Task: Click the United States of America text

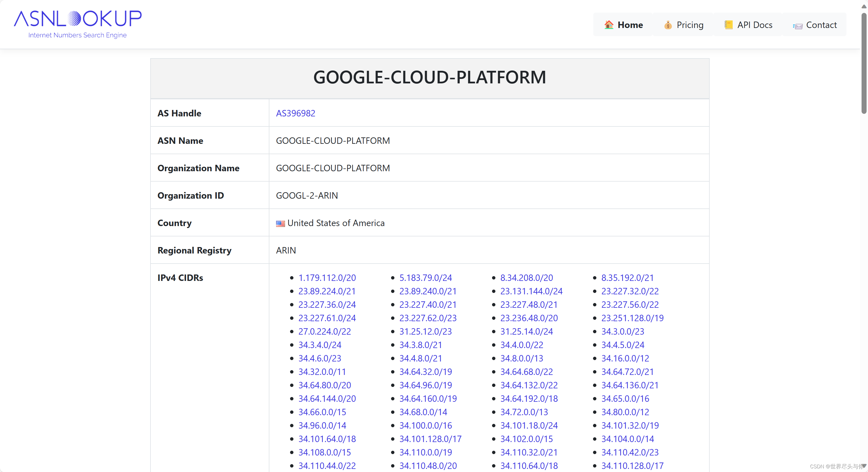Action: pyautogui.click(x=336, y=223)
